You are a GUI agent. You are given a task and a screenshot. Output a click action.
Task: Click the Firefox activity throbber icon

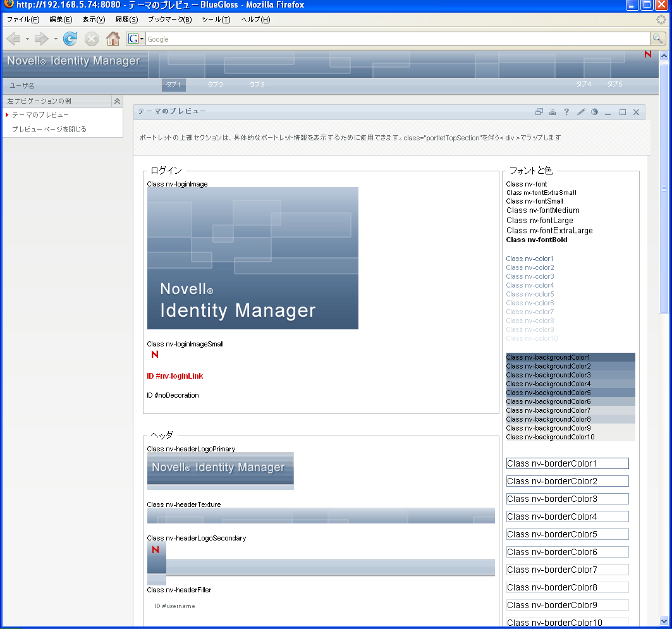(x=661, y=20)
